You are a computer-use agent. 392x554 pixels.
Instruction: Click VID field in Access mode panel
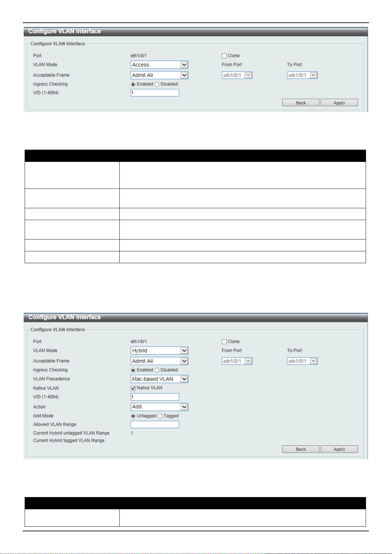pyautogui.click(x=155, y=93)
